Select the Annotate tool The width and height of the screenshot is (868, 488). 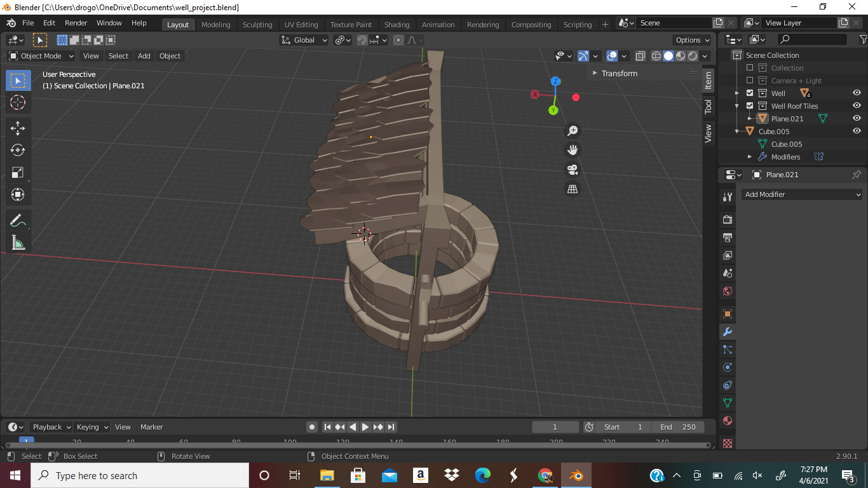pos(18,220)
